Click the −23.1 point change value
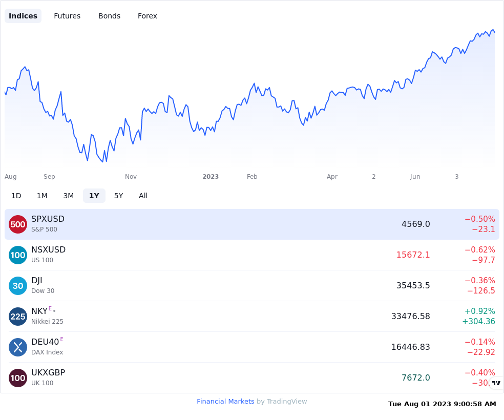Screen dimensions: 504x420 click(x=484, y=229)
